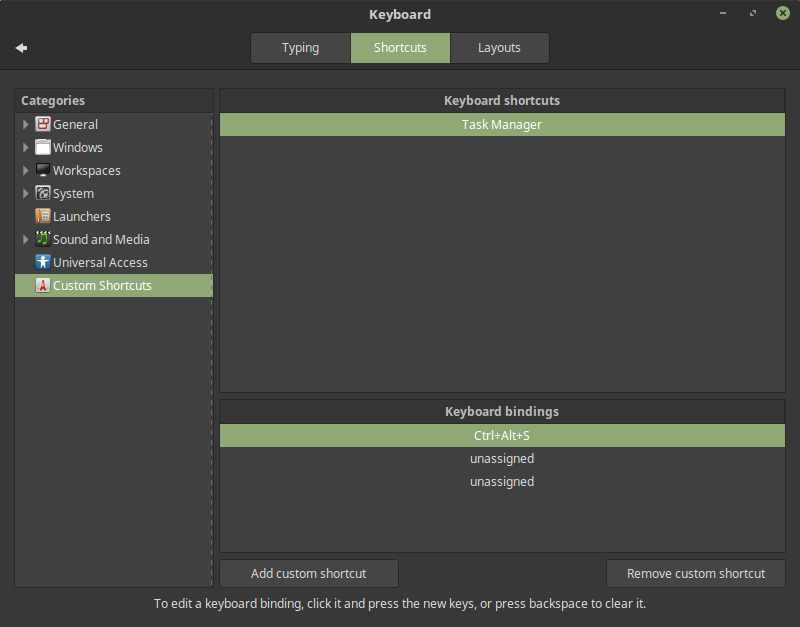The width and height of the screenshot is (800, 627).
Task: Click the Universal Access category icon
Action: [x=41, y=262]
